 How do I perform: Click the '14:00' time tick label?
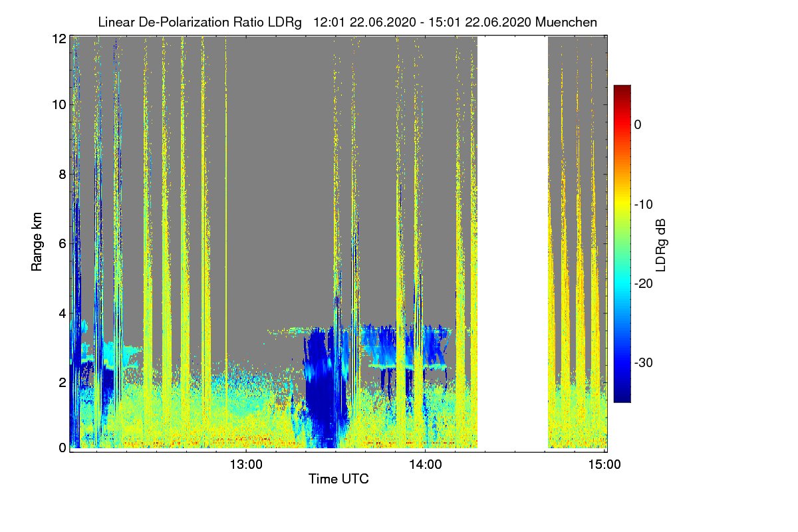[426, 465]
